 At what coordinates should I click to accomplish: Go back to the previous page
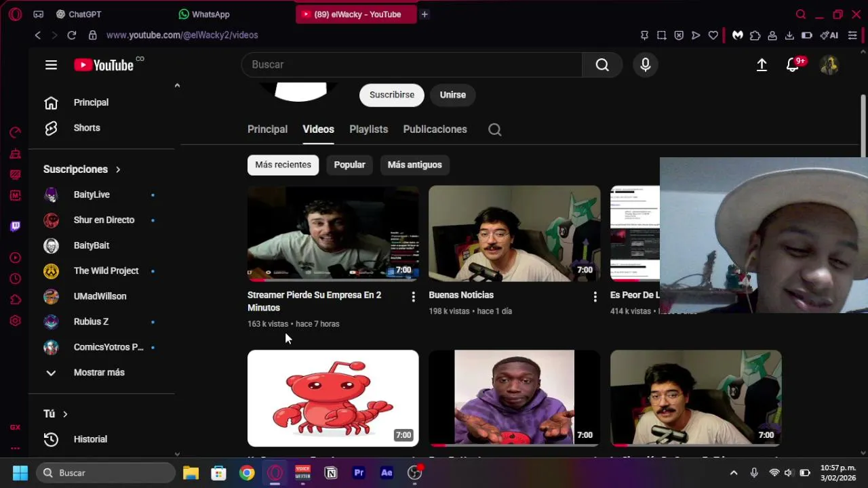38,35
